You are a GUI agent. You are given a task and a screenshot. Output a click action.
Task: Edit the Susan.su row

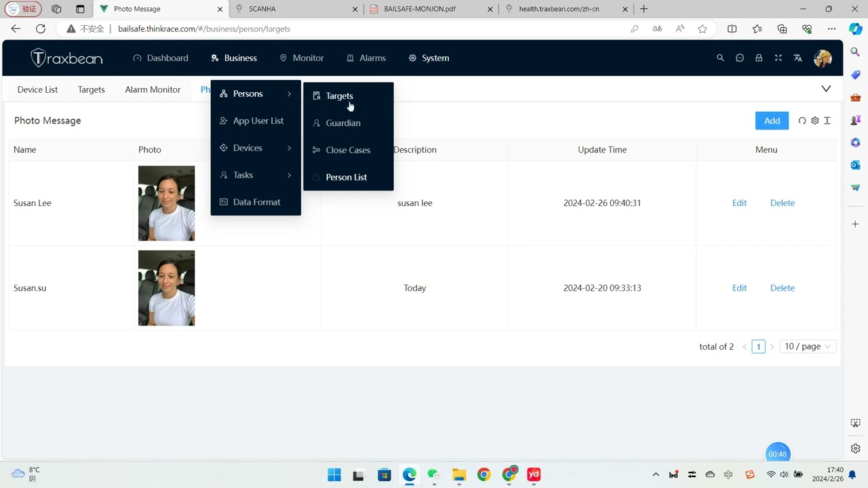click(739, 288)
